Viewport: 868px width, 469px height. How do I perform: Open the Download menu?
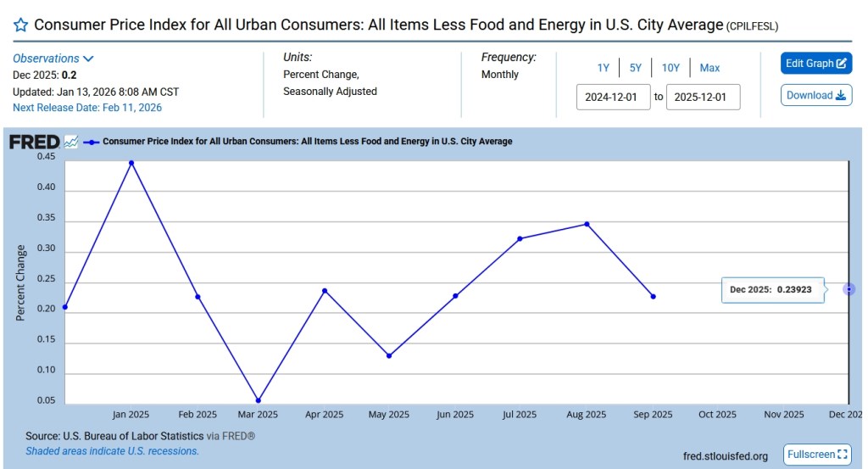tap(815, 95)
